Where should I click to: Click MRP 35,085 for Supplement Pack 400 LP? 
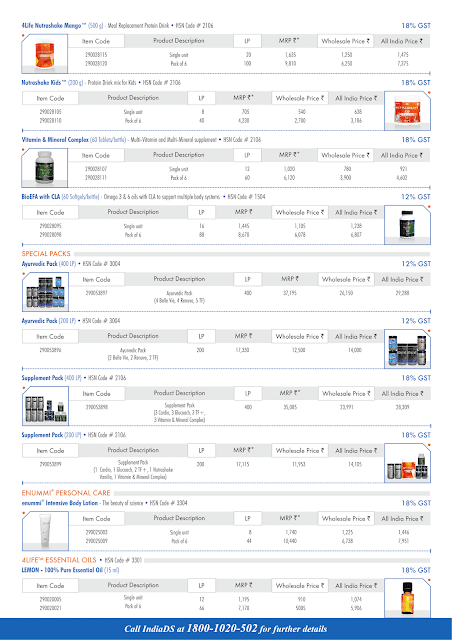coord(290,407)
